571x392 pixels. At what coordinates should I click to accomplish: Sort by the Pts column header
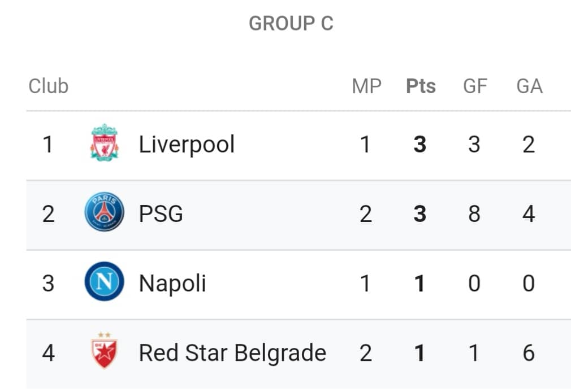coord(421,86)
